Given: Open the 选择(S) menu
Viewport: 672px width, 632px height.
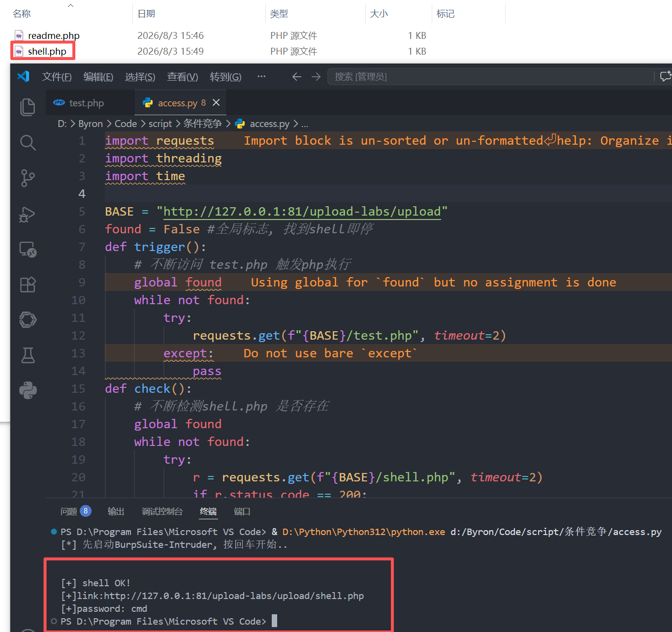Looking at the screenshot, I should coord(140,77).
